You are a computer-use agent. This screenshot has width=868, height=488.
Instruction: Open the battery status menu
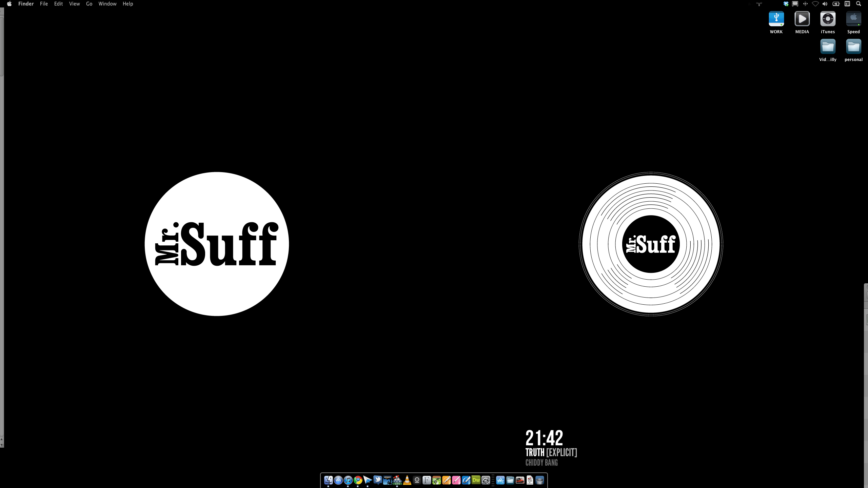836,4
